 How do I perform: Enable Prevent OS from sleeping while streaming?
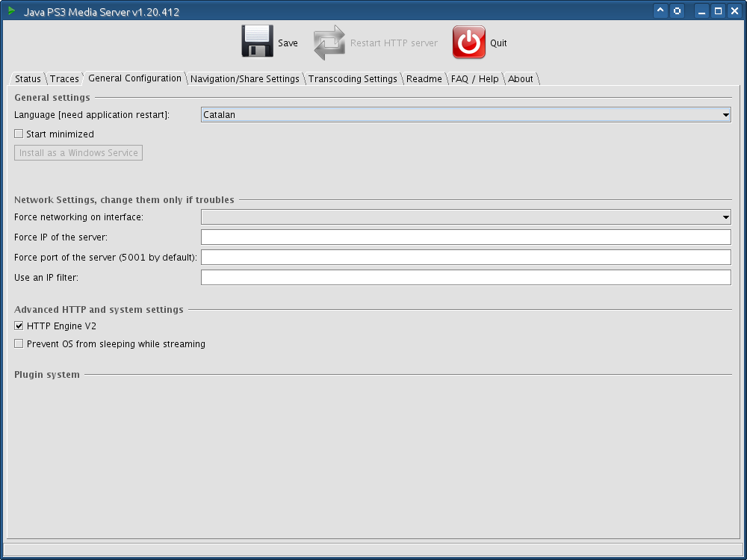[19, 343]
